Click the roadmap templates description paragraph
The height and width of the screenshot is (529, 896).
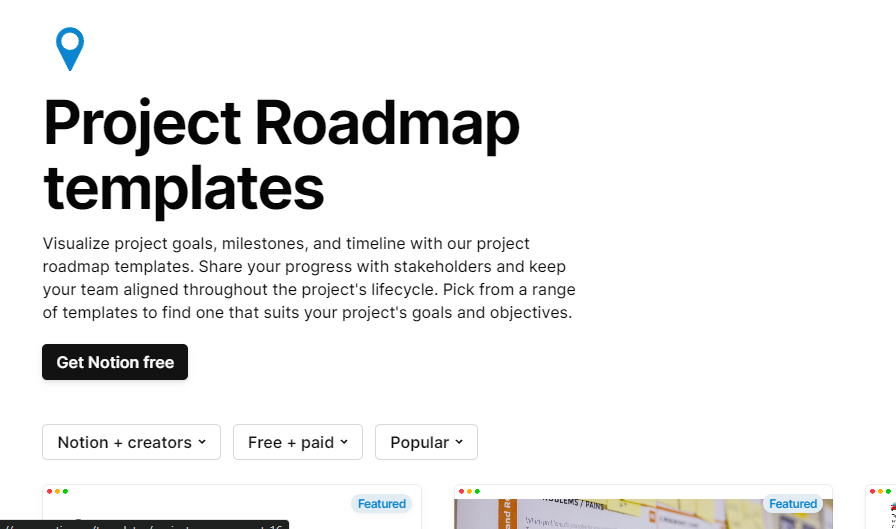click(309, 278)
